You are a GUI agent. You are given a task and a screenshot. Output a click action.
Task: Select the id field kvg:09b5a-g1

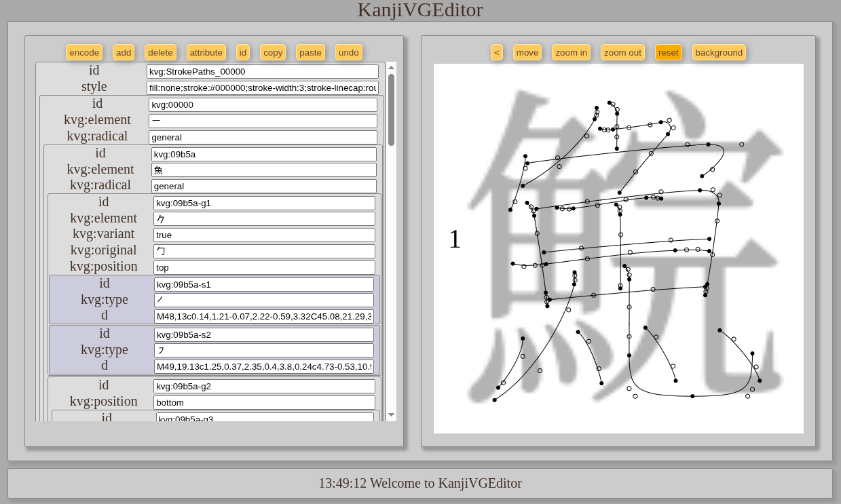(x=264, y=203)
